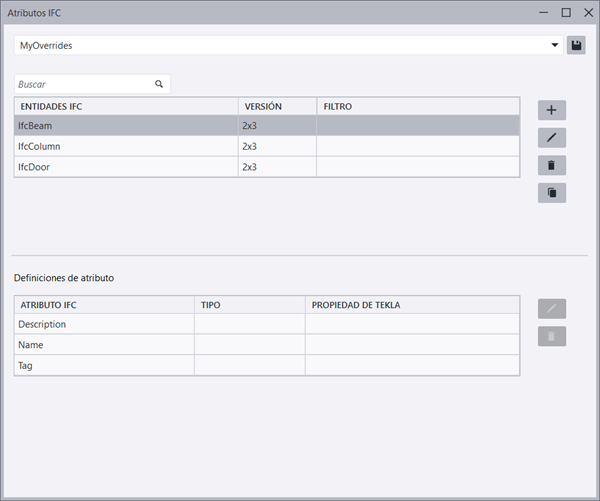Click the 2x3 version cell of IfcDoor
The image size is (600, 501).
coord(277,167)
